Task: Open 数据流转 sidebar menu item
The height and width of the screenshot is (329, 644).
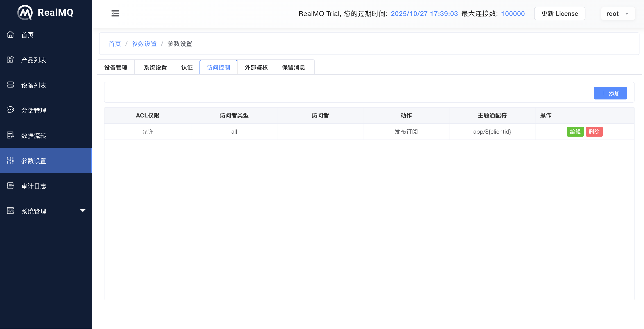Action: [x=46, y=136]
